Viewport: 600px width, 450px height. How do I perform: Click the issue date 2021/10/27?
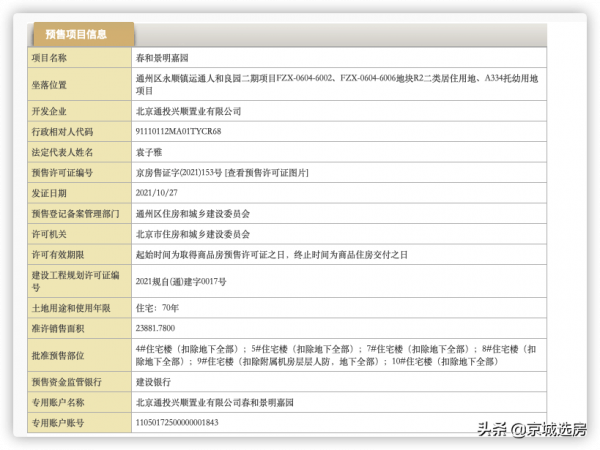tap(157, 193)
